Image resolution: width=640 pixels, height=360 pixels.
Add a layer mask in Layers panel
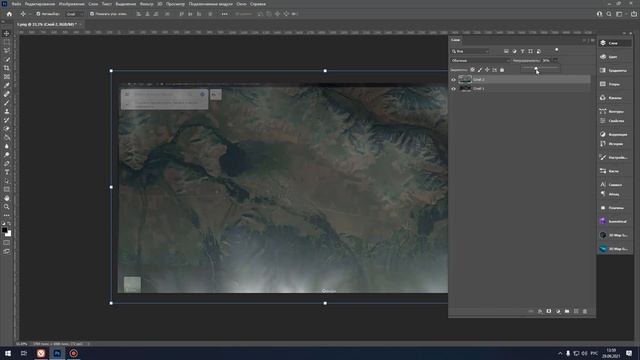click(549, 311)
